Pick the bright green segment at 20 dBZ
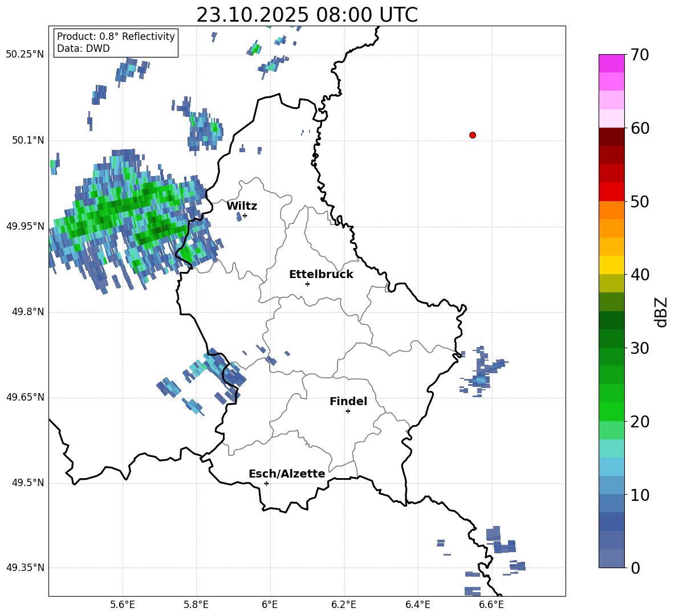 (x=611, y=412)
